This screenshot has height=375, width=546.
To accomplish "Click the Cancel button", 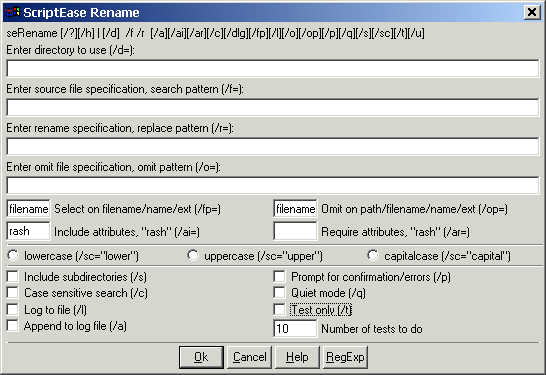I will [x=249, y=357].
